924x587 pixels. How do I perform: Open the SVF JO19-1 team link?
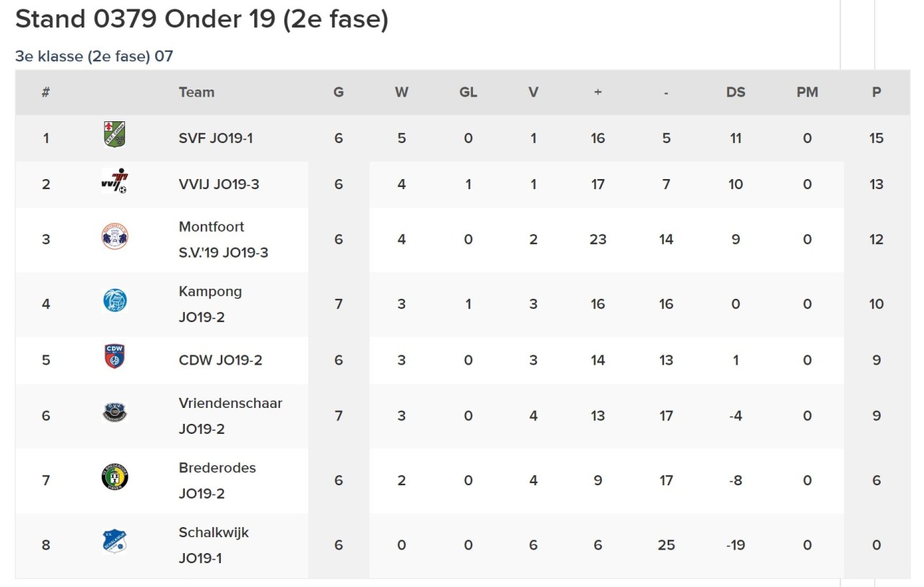tap(216, 138)
